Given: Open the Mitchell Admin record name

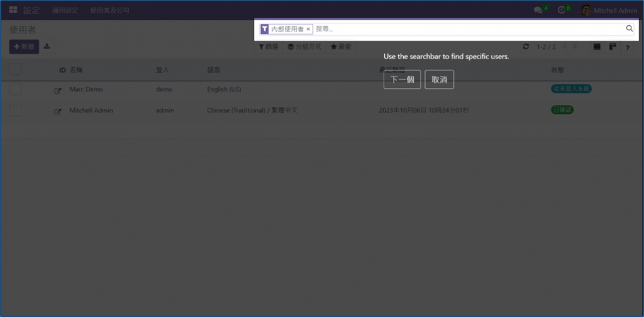Looking at the screenshot, I should pos(91,110).
